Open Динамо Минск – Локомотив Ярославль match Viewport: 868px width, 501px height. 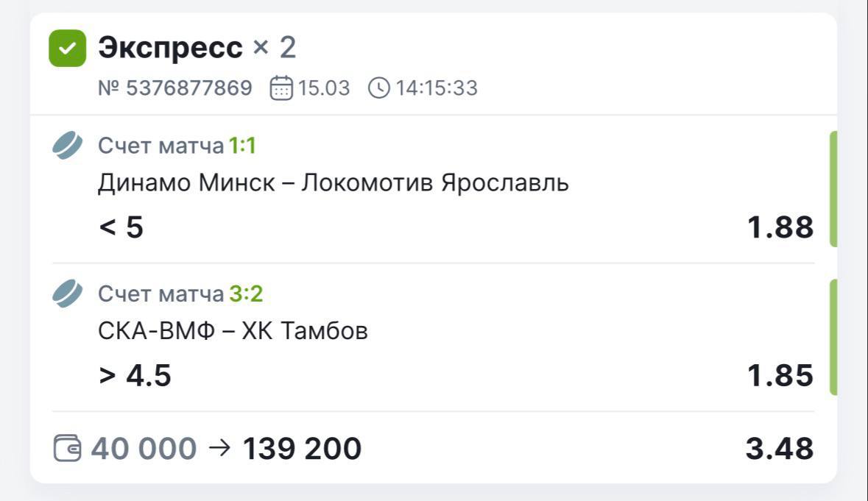coord(333,182)
